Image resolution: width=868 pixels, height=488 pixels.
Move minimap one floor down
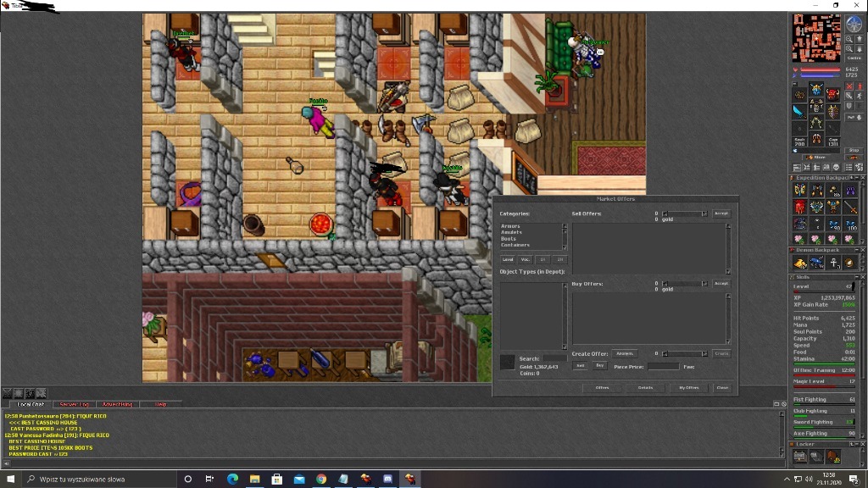[x=860, y=49]
